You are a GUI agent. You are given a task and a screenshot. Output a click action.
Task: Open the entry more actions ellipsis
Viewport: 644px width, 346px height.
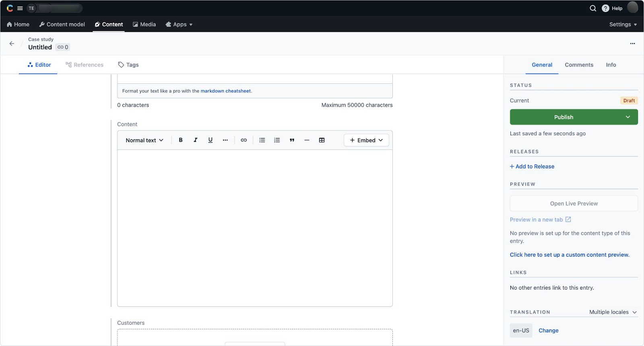632,44
